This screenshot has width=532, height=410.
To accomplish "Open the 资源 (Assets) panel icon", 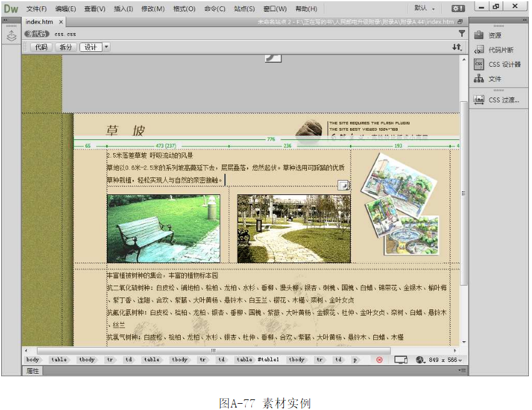I will tap(479, 35).
